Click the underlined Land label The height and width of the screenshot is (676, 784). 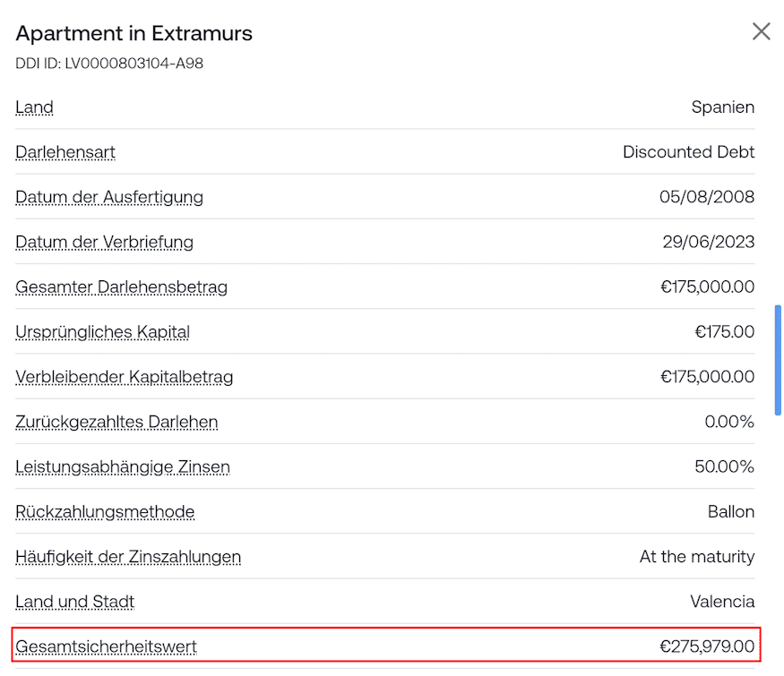[34, 107]
